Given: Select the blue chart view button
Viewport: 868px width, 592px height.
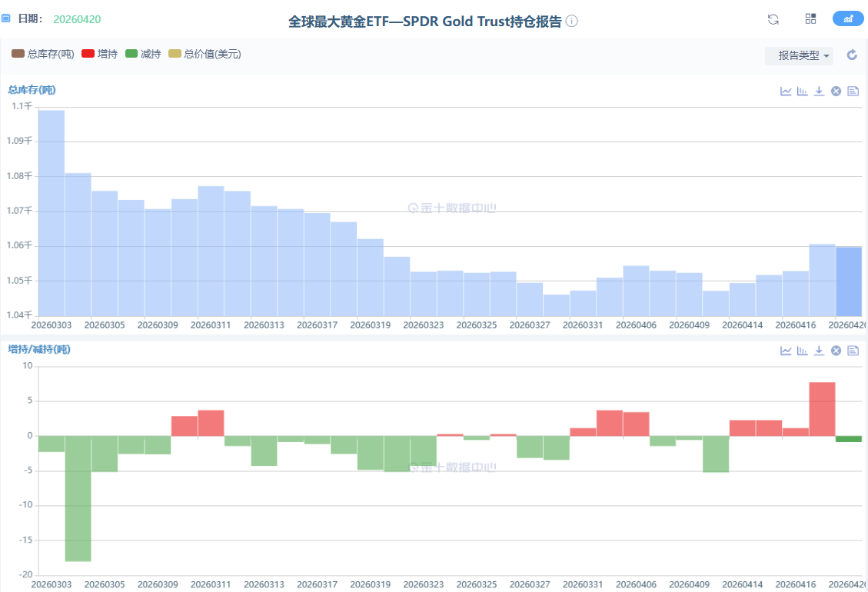Looking at the screenshot, I should point(848,19).
